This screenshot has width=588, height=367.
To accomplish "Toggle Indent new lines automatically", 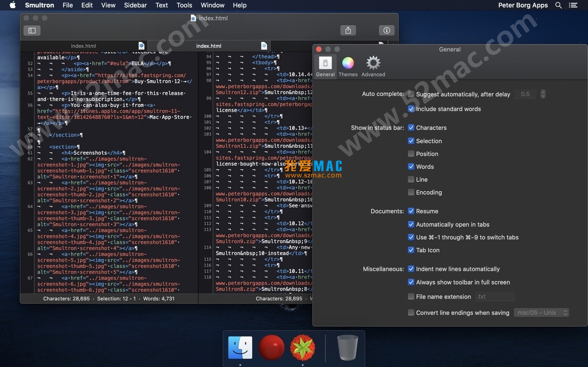I will click(x=411, y=269).
